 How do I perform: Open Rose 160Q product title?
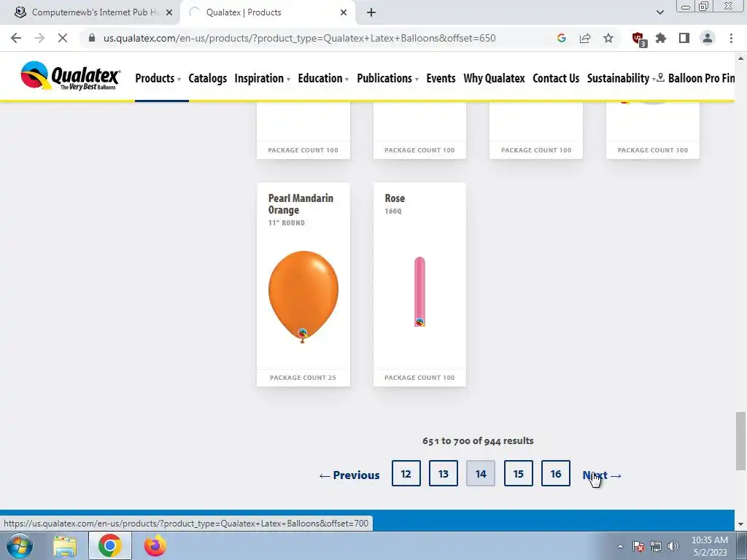(x=395, y=198)
